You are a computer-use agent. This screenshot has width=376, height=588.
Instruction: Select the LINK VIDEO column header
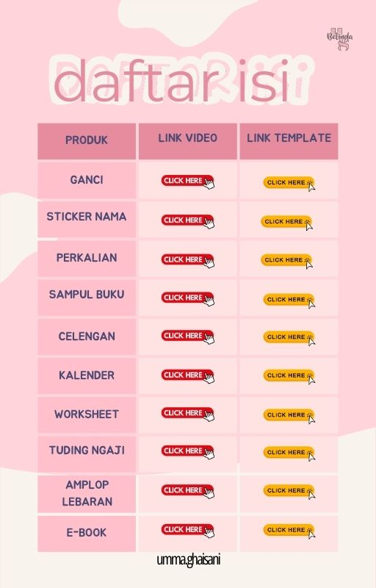pyautogui.click(x=187, y=140)
